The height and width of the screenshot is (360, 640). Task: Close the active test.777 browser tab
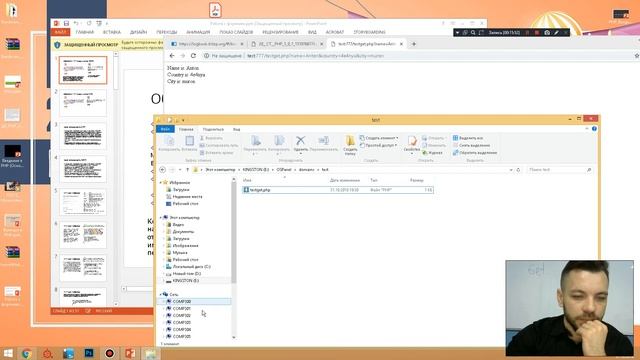pos(401,44)
